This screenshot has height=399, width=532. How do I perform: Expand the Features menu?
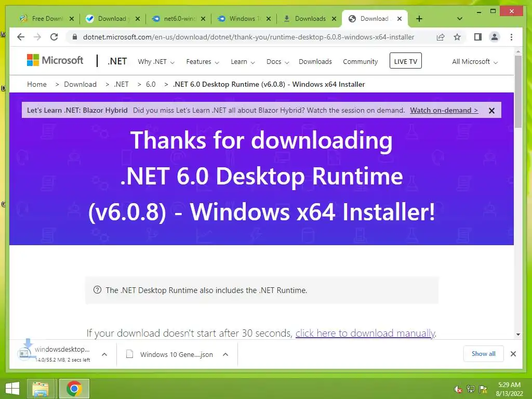pyautogui.click(x=203, y=62)
